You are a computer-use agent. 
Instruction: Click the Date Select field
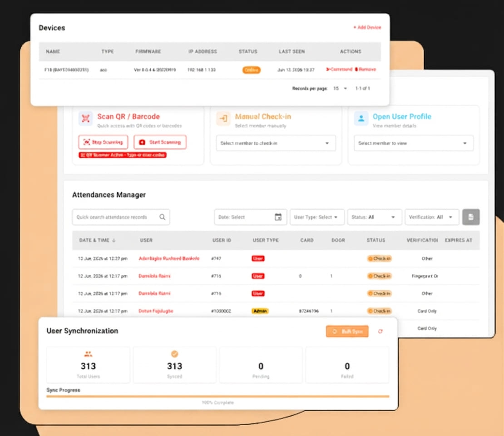click(x=250, y=217)
